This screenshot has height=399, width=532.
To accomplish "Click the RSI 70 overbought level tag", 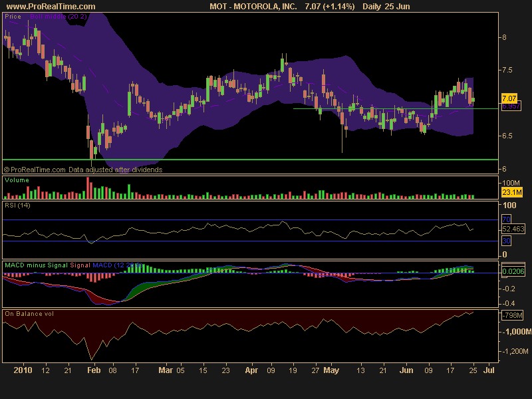I will click(506, 219).
